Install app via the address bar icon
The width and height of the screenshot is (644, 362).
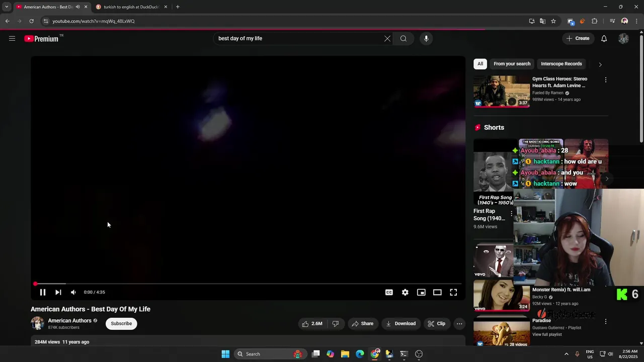tap(532, 21)
